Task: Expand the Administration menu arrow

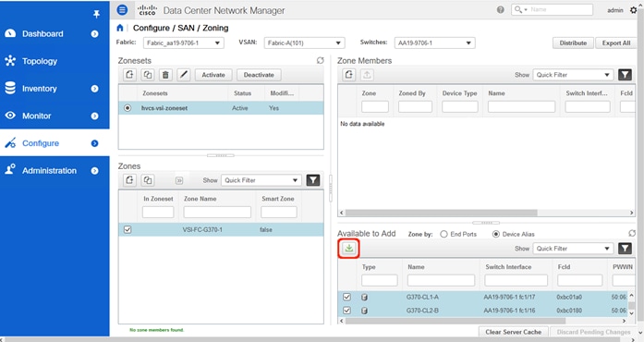Action: [x=94, y=171]
